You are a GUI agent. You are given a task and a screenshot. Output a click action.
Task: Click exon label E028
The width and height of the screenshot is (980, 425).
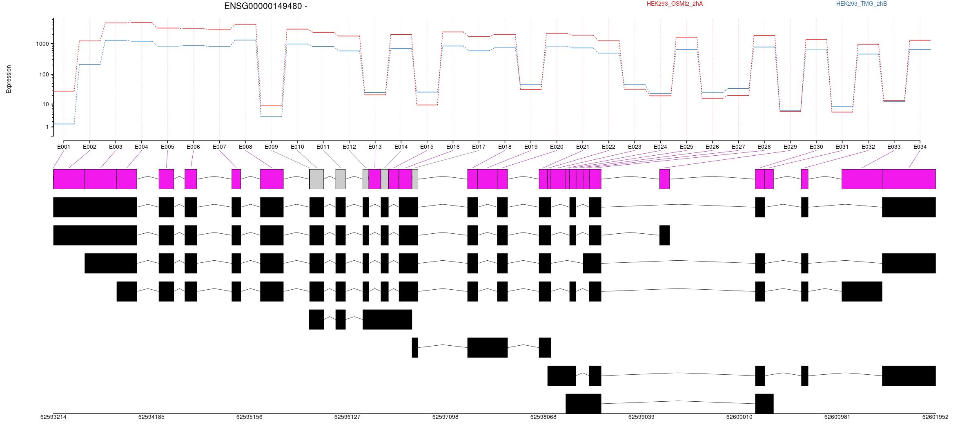(x=764, y=147)
